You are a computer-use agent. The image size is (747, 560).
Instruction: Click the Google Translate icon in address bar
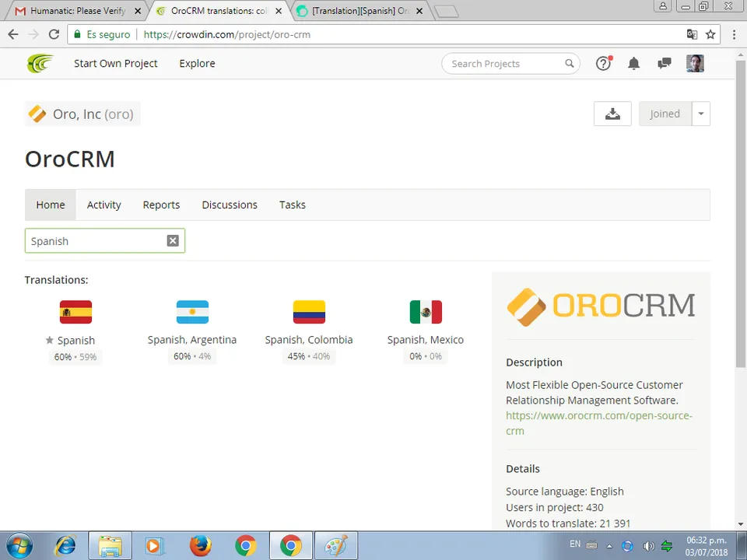coord(692,34)
